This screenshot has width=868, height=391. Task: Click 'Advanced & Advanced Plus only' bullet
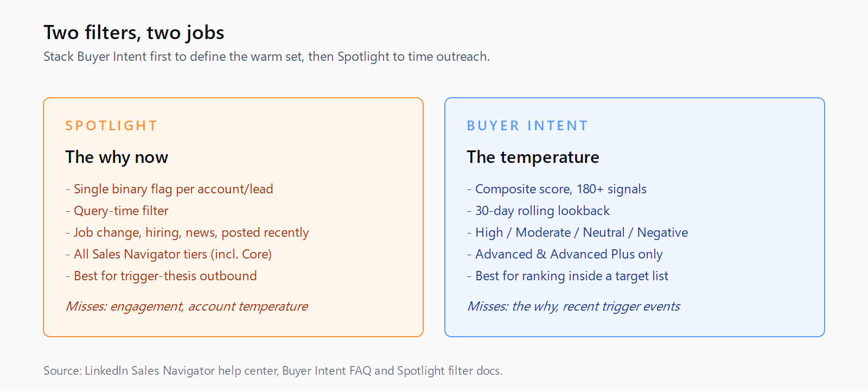tap(565, 254)
